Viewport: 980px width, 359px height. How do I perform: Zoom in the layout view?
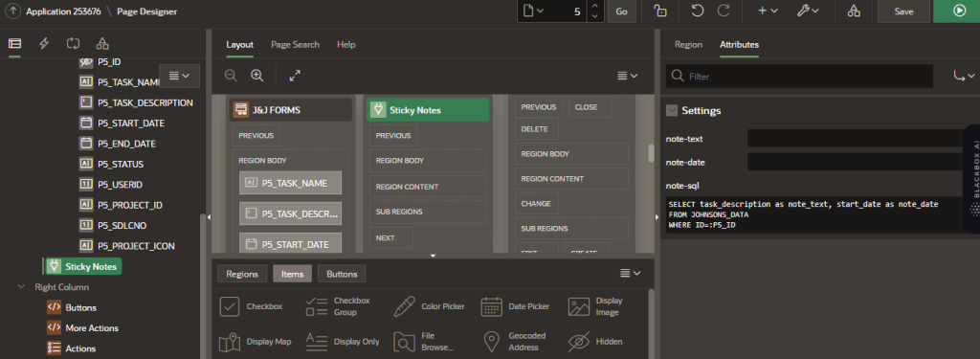pyautogui.click(x=256, y=76)
